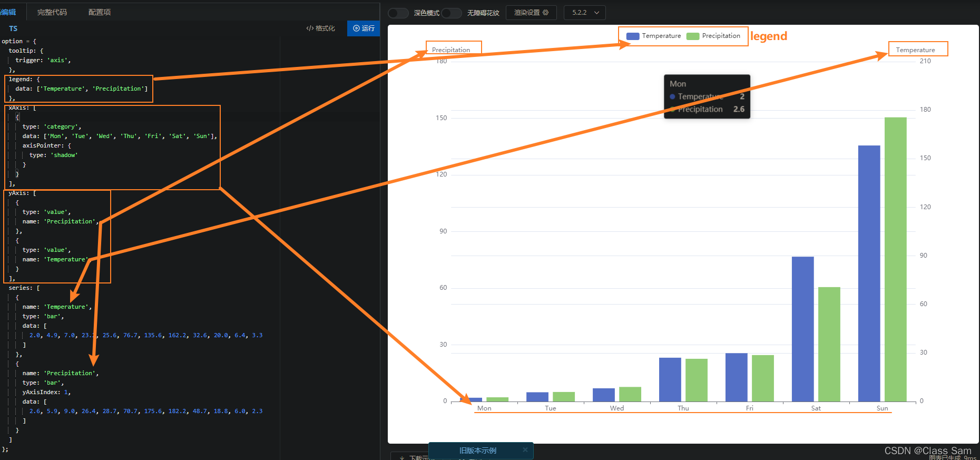Click the blue Sun Temperature bar
The height and width of the screenshot is (460, 980).
click(869, 273)
